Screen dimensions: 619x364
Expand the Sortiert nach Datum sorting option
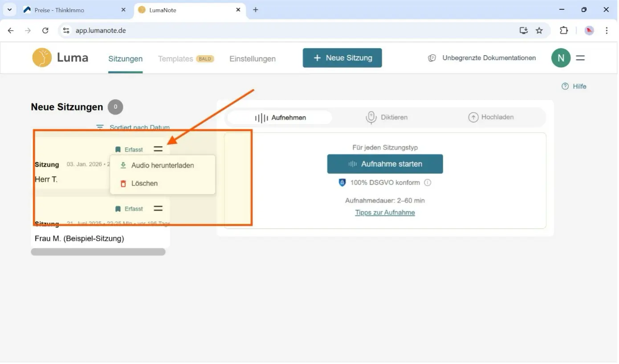(x=134, y=127)
